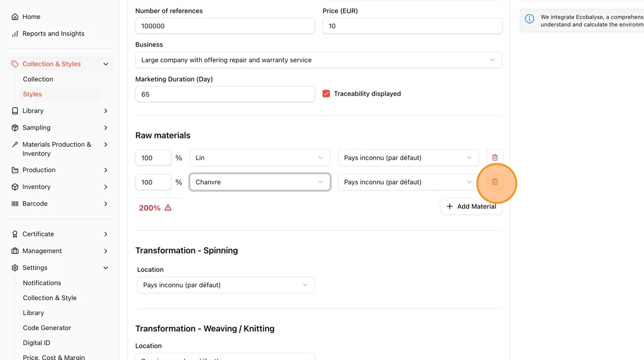Open the country dropdown for Lin row

[x=408, y=158]
